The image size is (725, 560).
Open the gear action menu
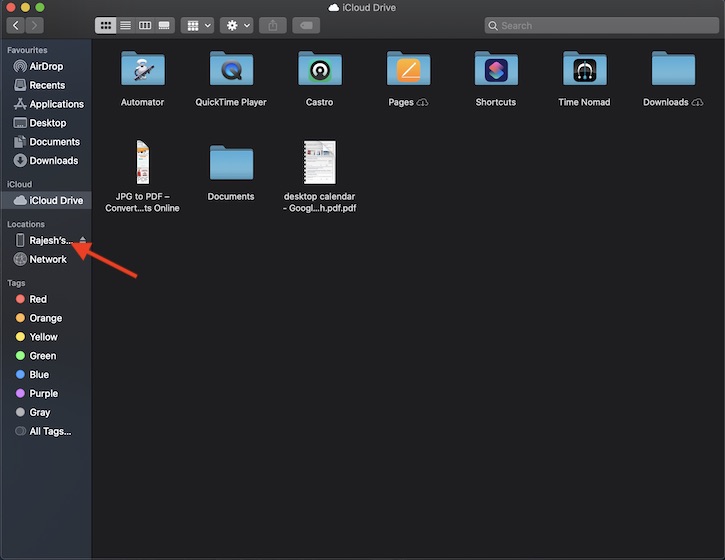[237, 25]
